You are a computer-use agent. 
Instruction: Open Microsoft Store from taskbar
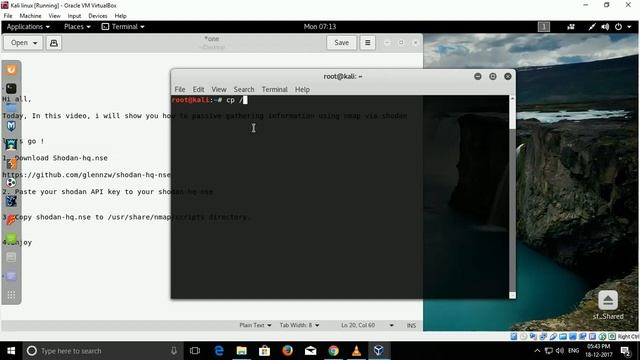(x=264, y=351)
